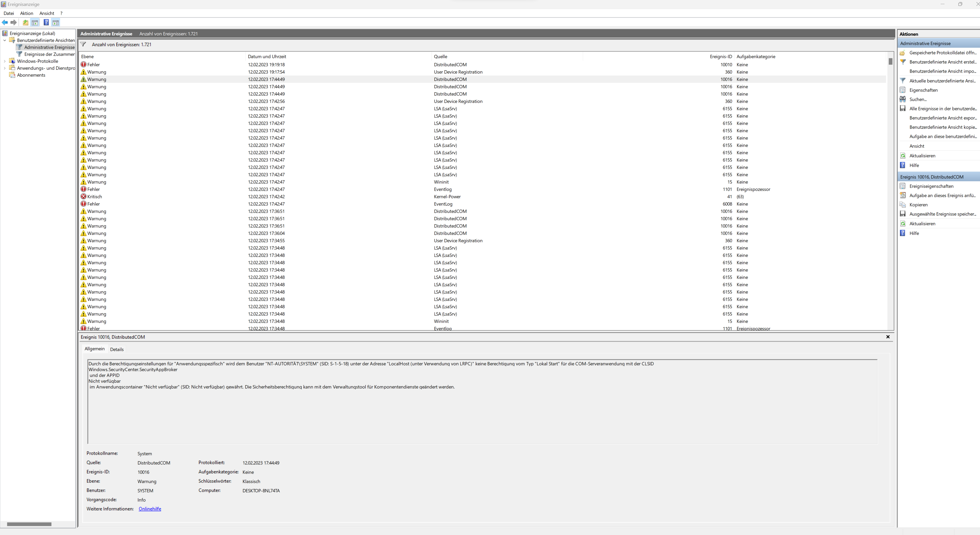Click the tree pane horizontal scrollbar thumb
This screenshot has height=535, width=980.
point(29,524)
